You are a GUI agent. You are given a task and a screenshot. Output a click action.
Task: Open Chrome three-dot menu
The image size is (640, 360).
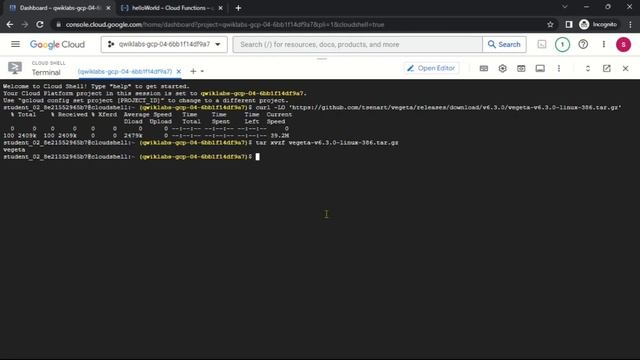tap(631, 24)
